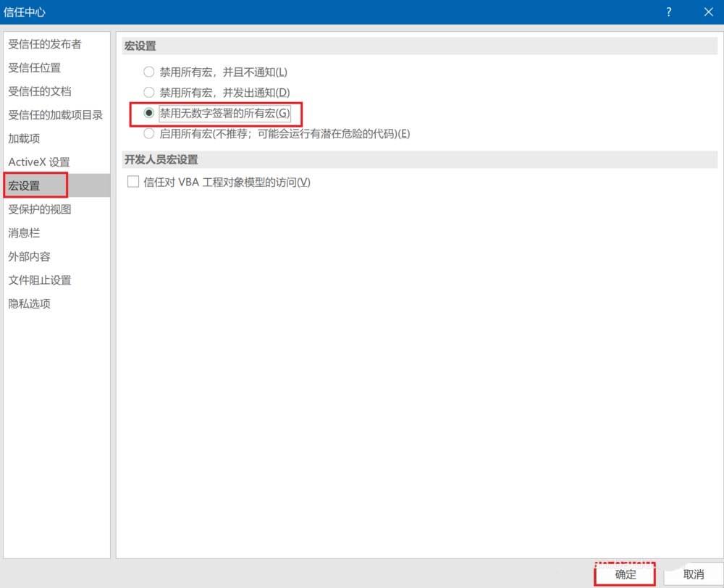Open ActiveX 设置 page
This screenshot has height=588, width=724.
38,161
